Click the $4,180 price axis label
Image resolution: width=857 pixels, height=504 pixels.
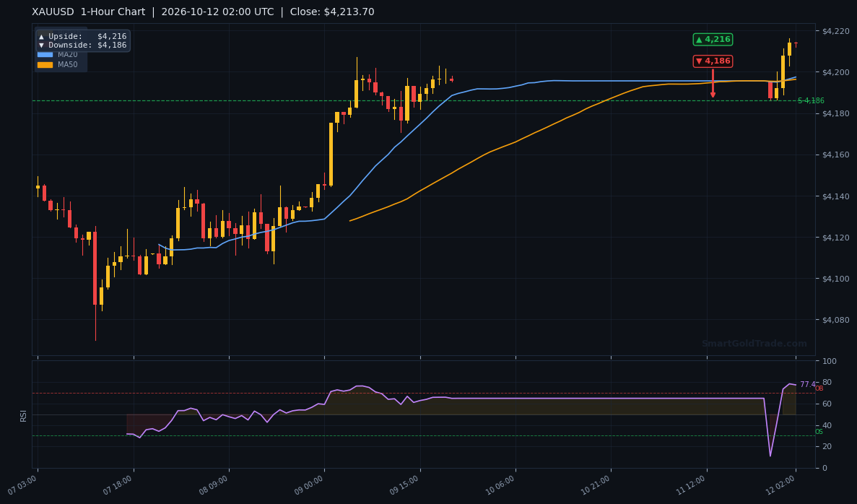click(x=835, y=113)
